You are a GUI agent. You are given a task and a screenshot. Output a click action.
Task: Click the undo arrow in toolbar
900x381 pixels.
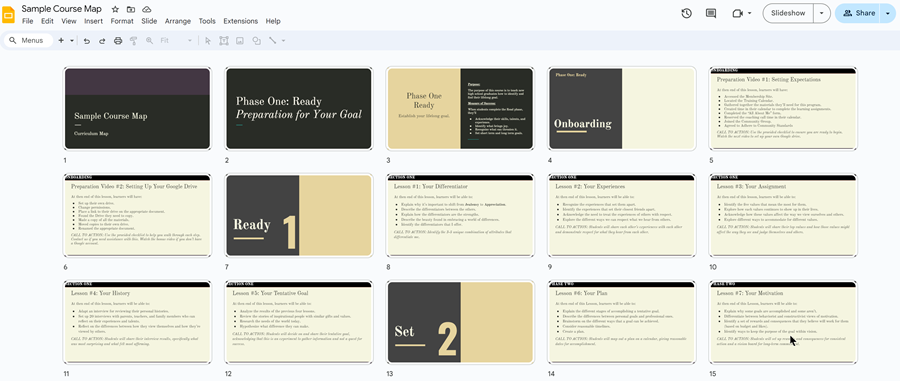tap(87, 41)
